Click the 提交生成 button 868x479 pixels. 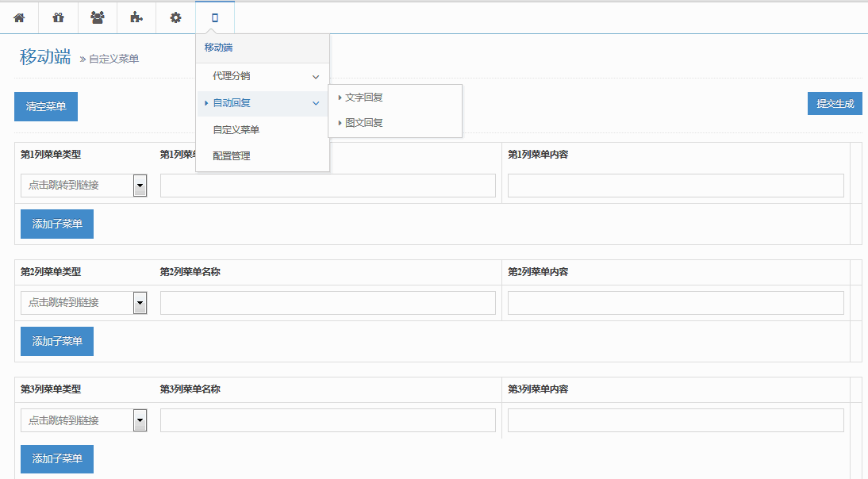click(x=835, y=104)
